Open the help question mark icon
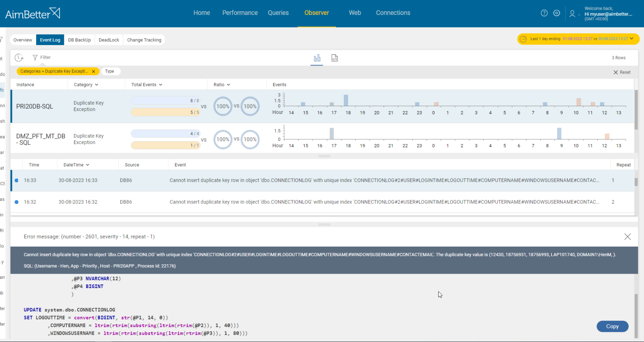 [544, 13]
